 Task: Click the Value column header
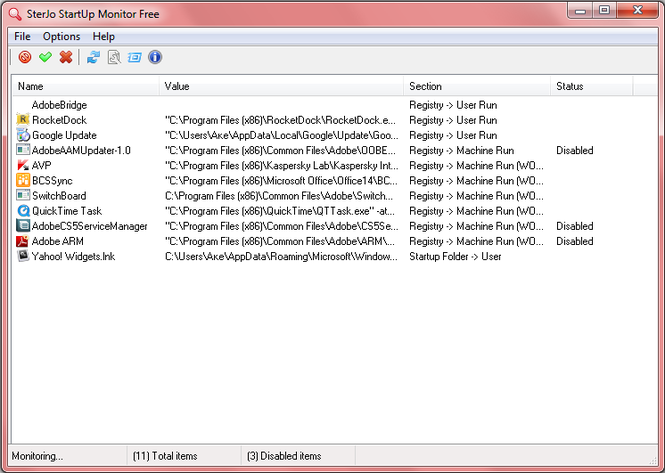pos(282,87)
